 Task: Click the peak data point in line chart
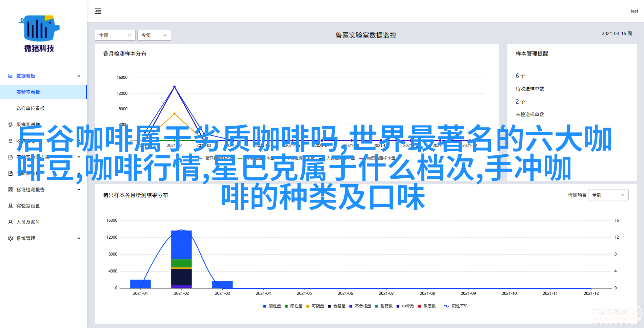click(x=175, y=87)
